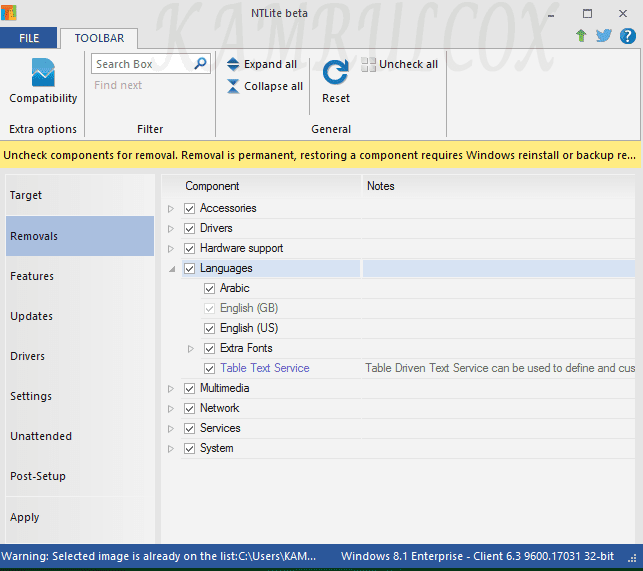Click the Expand all arrows icon
Screen dimensions: 643x571
233,64
